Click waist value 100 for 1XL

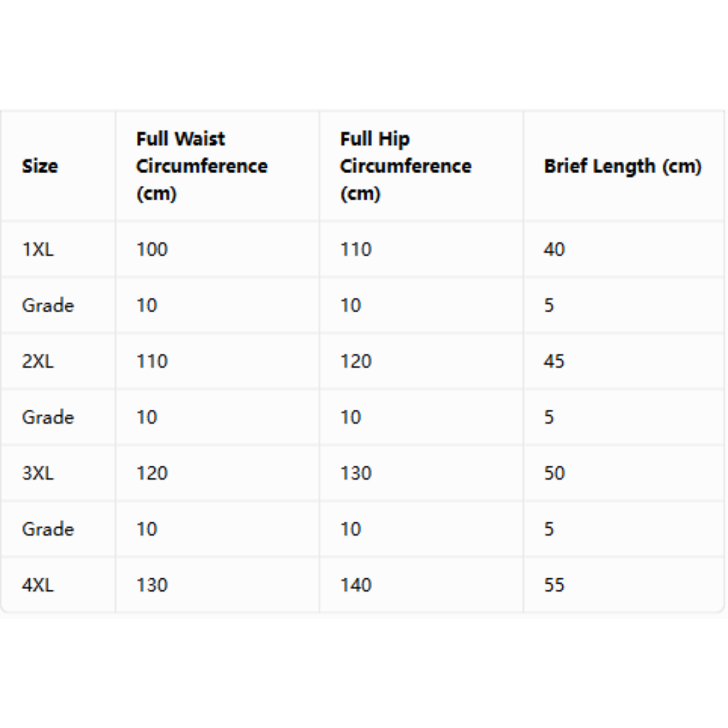[x=152, y=250]
